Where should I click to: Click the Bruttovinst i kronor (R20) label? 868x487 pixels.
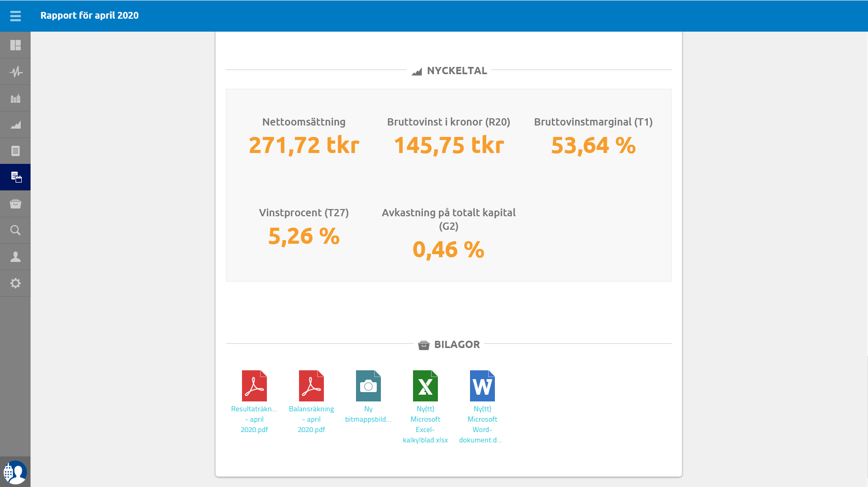(x=449, y=122)
